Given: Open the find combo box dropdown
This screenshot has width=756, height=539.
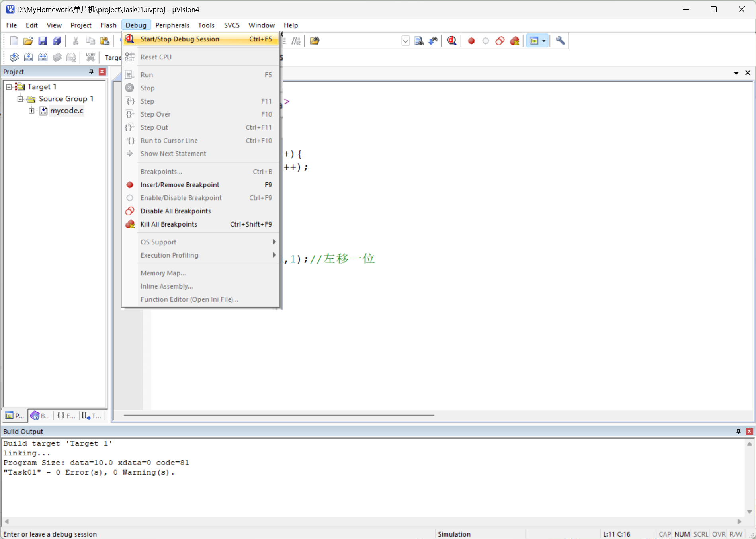Looking at the screenshot, I should point(405,41).
